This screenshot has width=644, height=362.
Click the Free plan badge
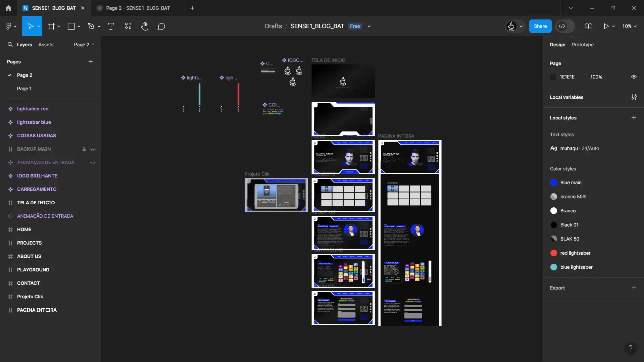pos(355,26)
